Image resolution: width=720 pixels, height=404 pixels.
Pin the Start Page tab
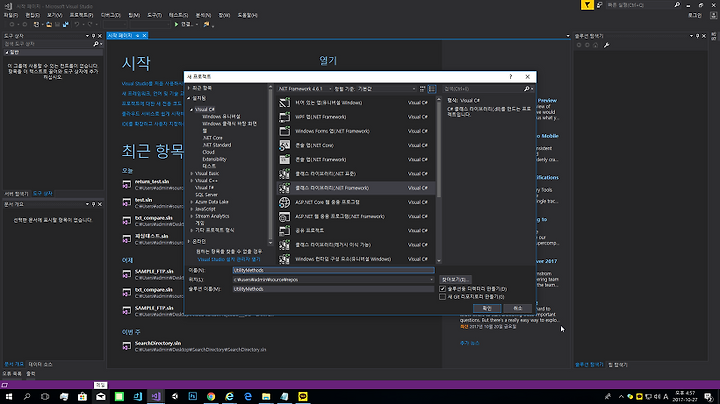pos(137,35)
